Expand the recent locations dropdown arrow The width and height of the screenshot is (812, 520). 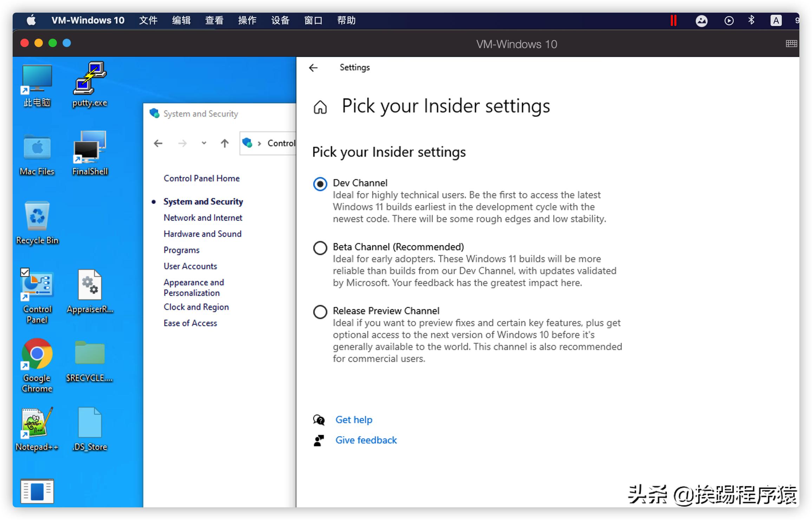click(204, 143)
